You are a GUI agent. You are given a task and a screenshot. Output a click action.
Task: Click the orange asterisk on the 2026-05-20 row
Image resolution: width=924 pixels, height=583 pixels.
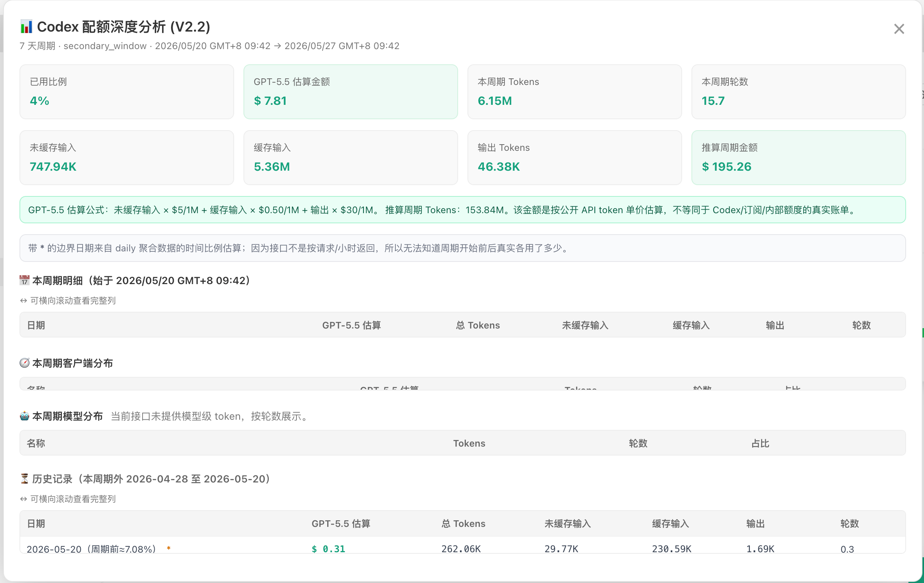point(169,548)
